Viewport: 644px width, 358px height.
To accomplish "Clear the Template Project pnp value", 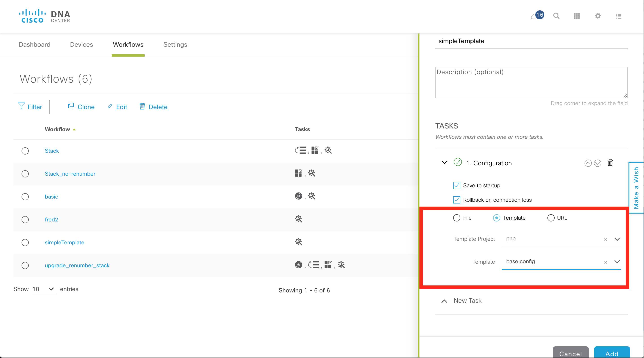I will (606, 239).
